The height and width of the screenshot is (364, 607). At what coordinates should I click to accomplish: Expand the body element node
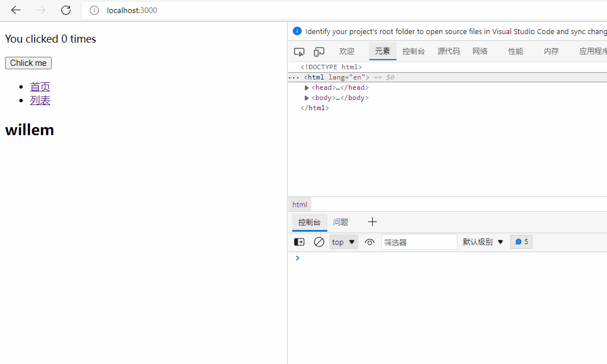[x=306, y=98]
